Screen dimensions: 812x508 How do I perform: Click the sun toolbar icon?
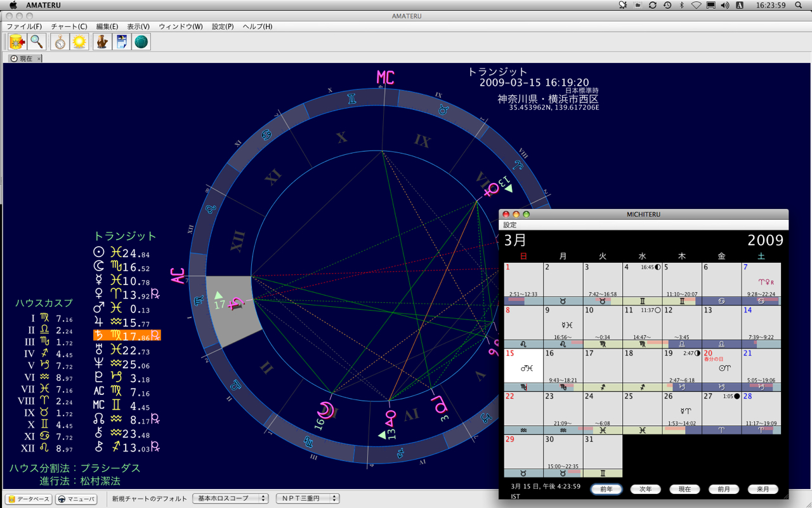pyautogui.click(x=79, y=42)
